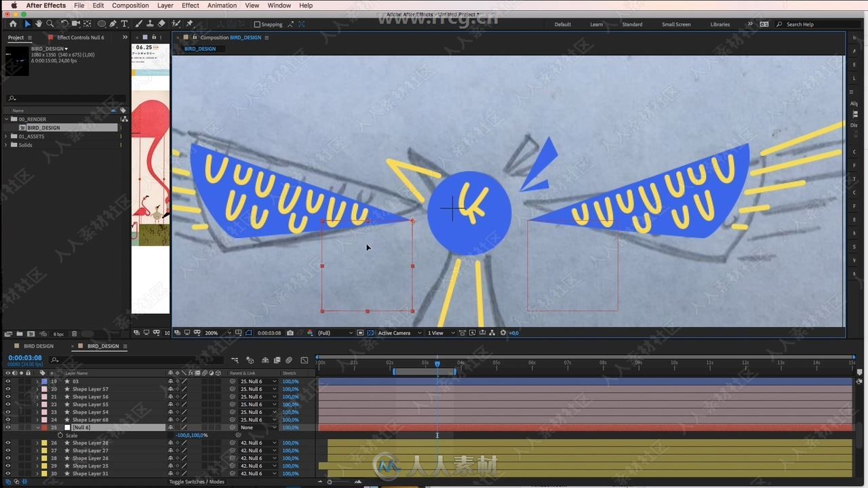Click the Home icon in toolbar
868x488 pixels.
click(13, 24)
